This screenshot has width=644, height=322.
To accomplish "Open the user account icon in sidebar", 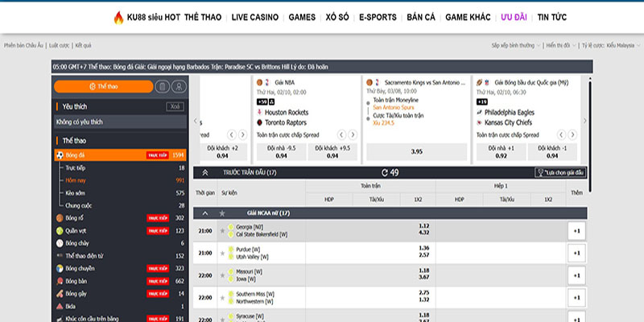I will tap(179, 86).
